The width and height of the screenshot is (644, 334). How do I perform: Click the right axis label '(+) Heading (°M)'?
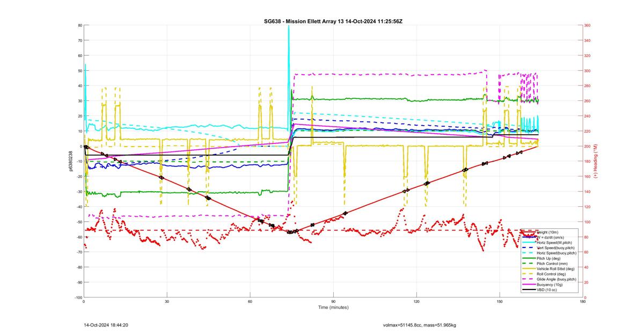(x=595, y=161)
